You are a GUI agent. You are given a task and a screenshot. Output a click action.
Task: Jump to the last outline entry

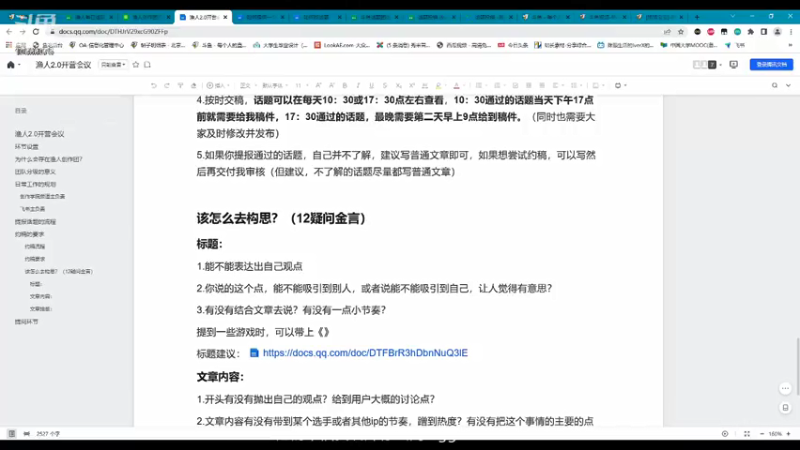pyautogui.click(x=27, y=322)
